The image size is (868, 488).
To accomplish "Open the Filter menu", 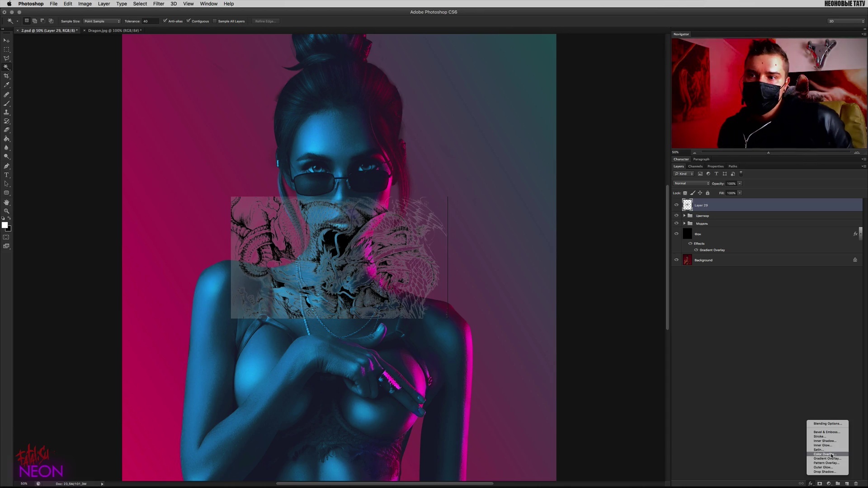I will coord(159,4).
